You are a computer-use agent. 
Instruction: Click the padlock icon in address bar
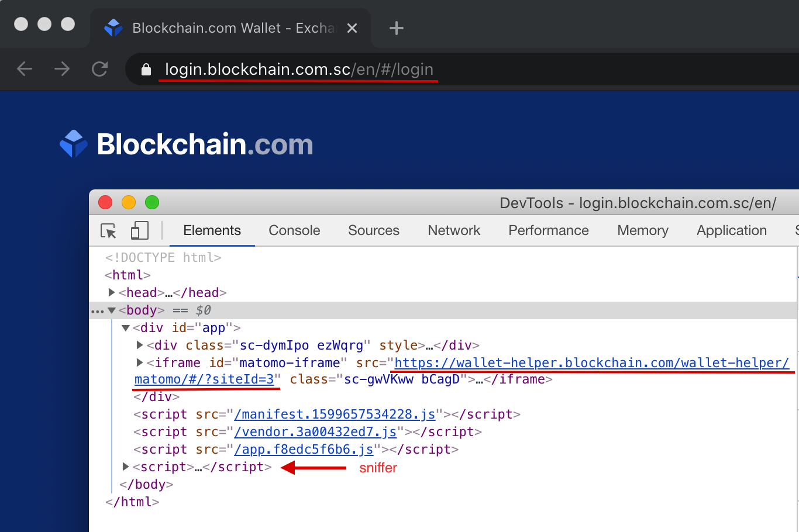pos(146,70)
